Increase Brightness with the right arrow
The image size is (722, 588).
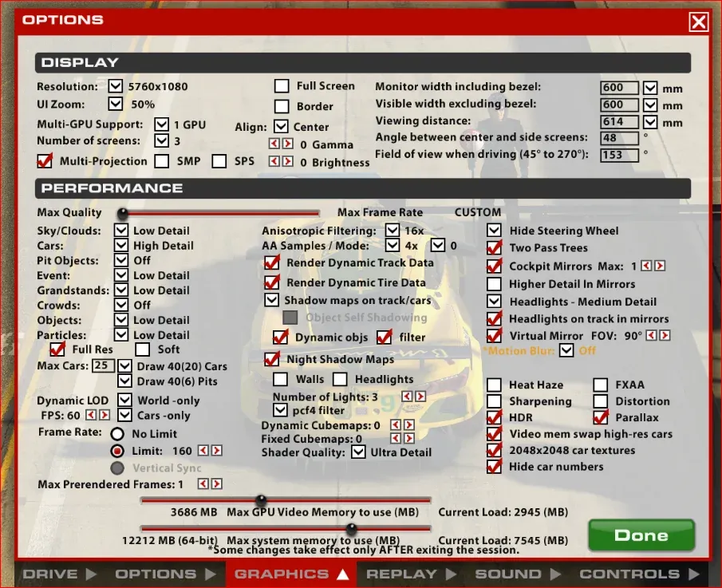click(x=287, y=161)
